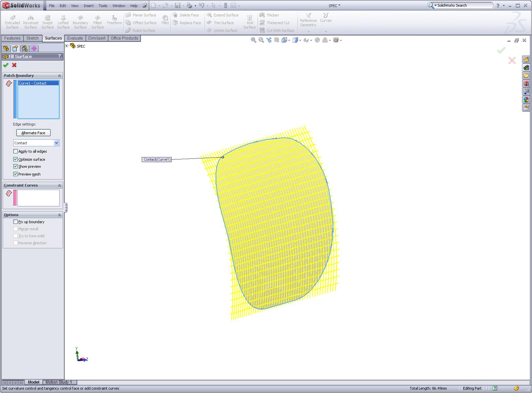
Task: Disable the Preview mesh checkbox
Action: (15, 174)
